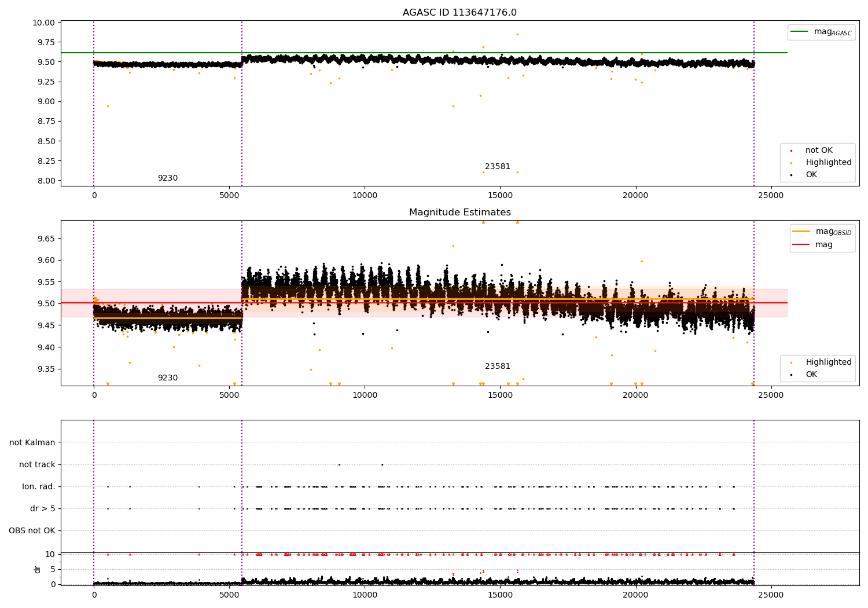Click the '9.45' y-axis tick label
The width and height of the screenshot is (868, 608).
[47, 325]
